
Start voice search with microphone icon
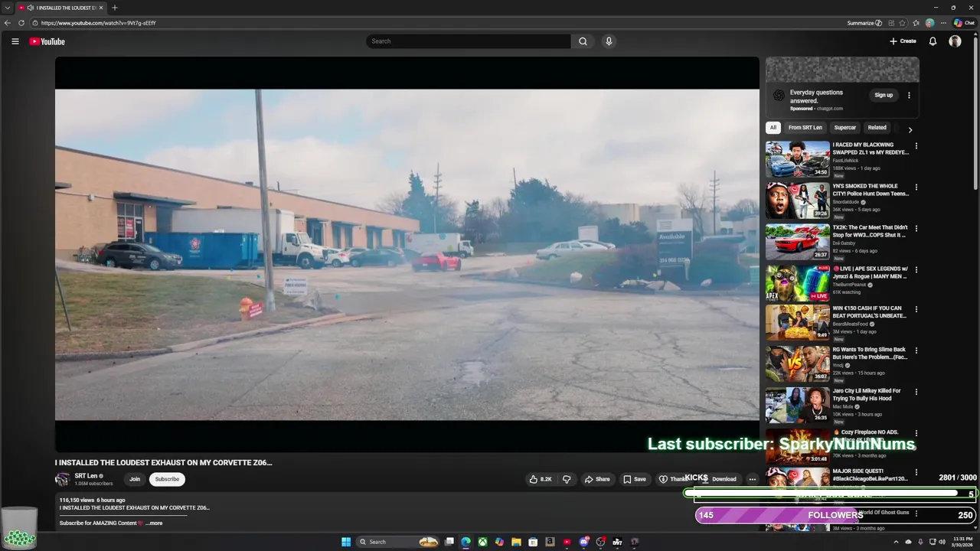(609, 41)
